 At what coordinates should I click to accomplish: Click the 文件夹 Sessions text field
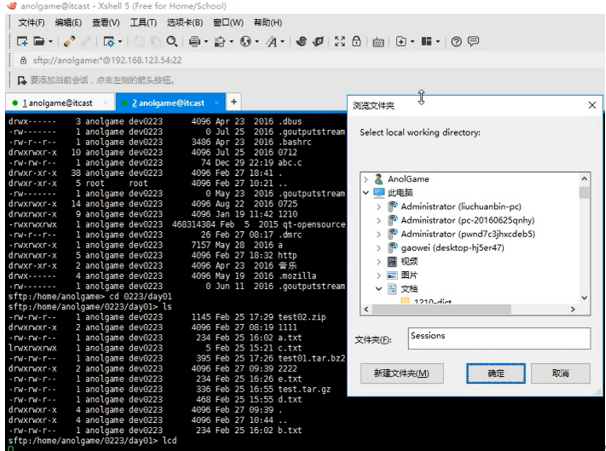tap(499, 339)
